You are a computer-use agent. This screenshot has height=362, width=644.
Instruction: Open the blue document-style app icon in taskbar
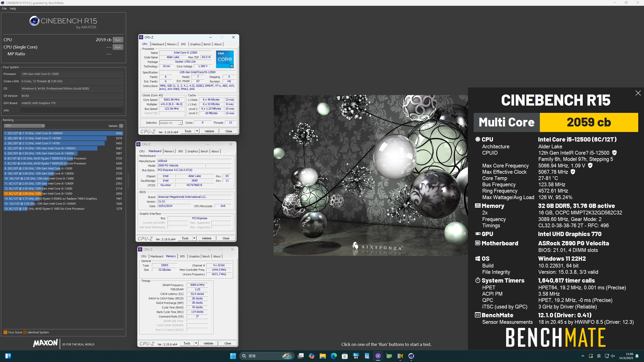pos(367,356)
